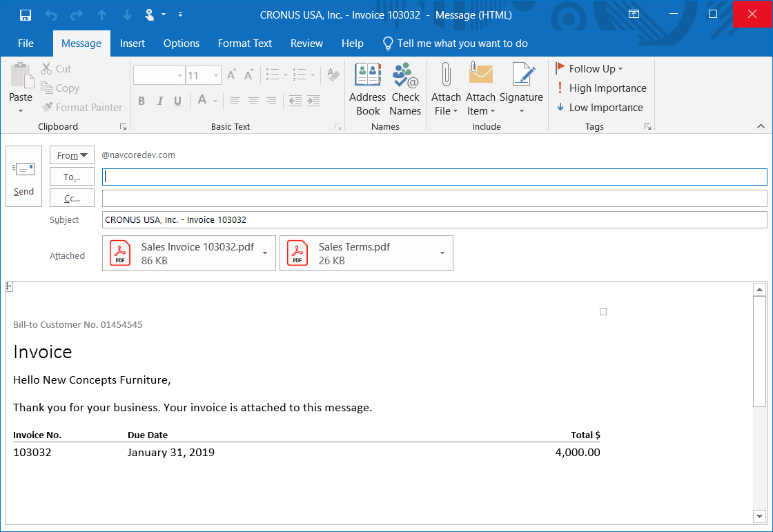This screenshot has width=773, height=532.
Task: Click the Cc... button
Action: coord(72,199)
